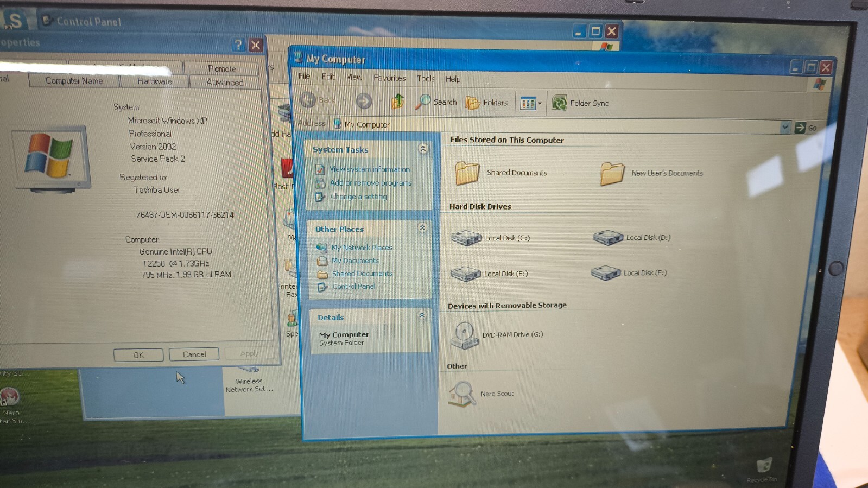Select DVD-RAM Drive (G:) icon
The height and width of the screenshot is (488, 868).
464,334
